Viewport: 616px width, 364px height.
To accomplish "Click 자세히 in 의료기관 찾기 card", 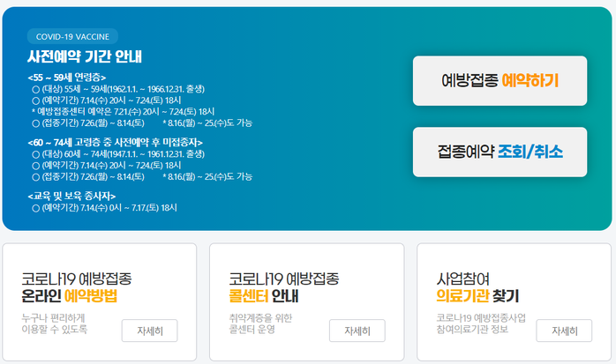I will click(563, 331).
